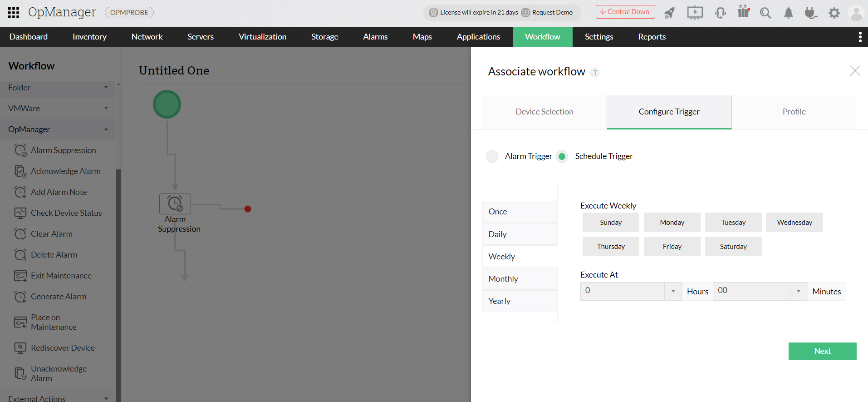Click the Exit Maintenance icon
This screenshot has height=402, width=868.
tap(20, 276)
